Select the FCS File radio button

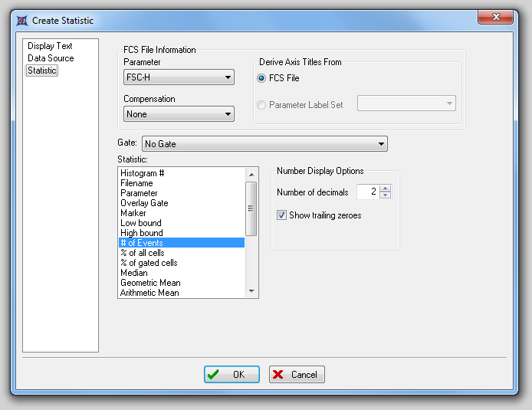[x=261, y=78]
